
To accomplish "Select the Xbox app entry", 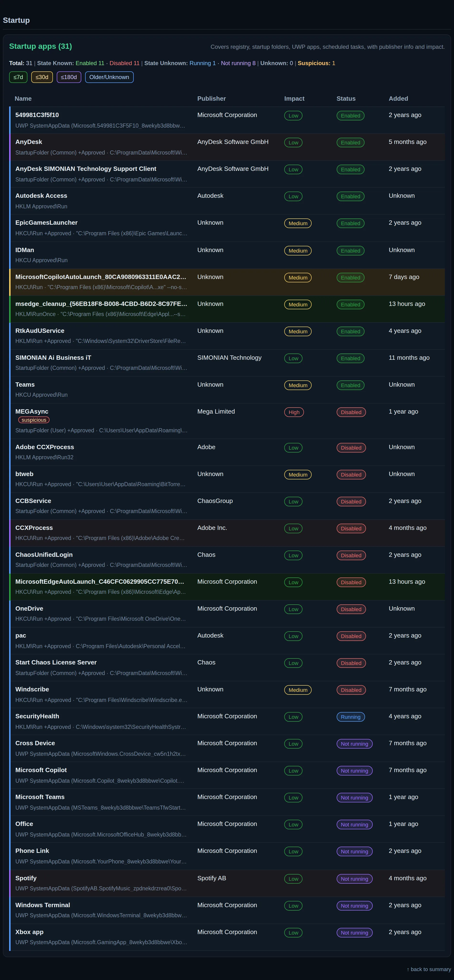I will (29, 932).
